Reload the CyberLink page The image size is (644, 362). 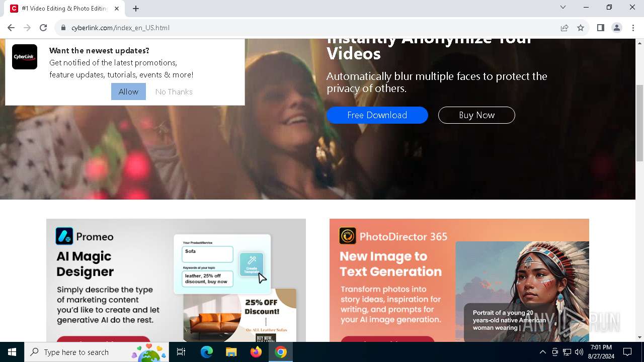(43, 28)
